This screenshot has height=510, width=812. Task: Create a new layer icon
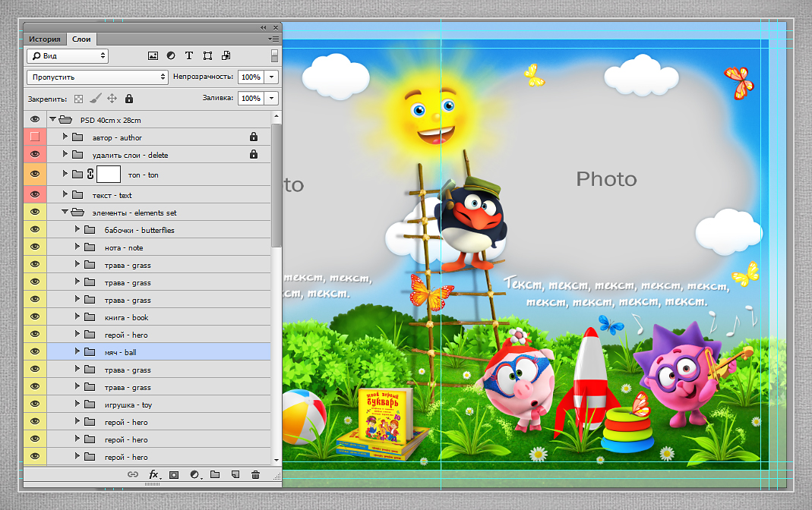pos(235,474)
